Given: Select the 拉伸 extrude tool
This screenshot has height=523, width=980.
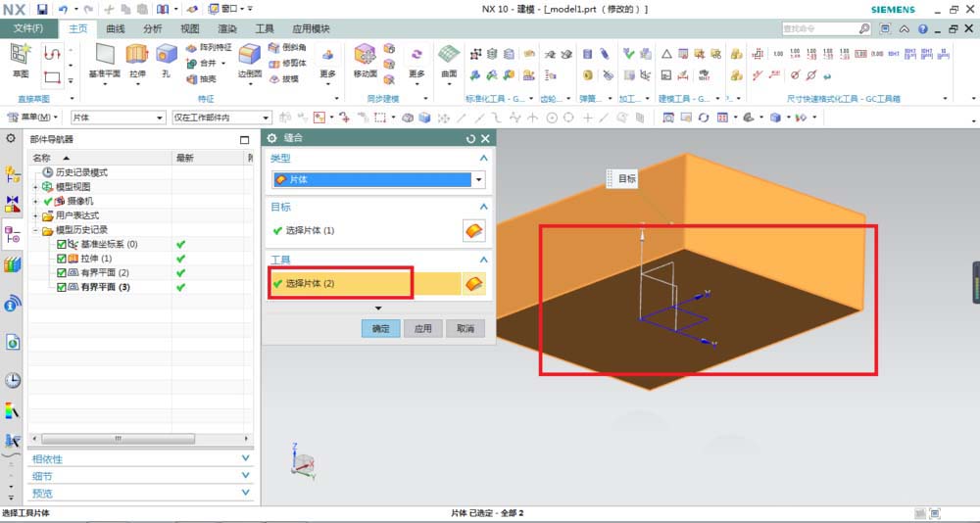Looking at the screenshot, I should point(137,62).
